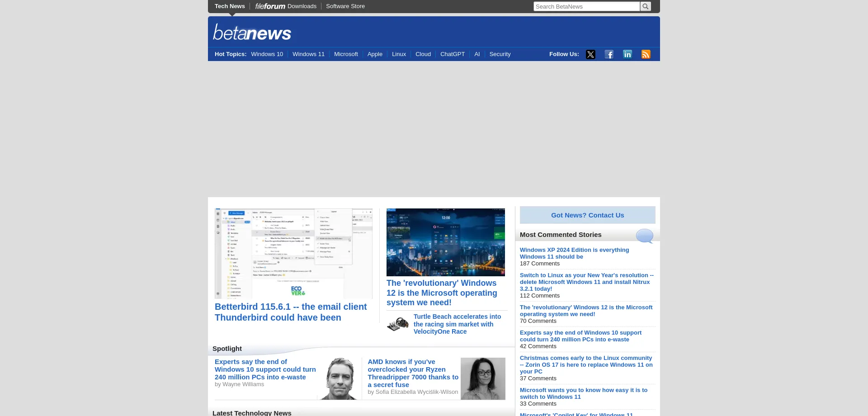The width and height of the screenshot is (868, 416).
Task: Open the Windows 10 hot topic
Action: (x=267, y=54)
